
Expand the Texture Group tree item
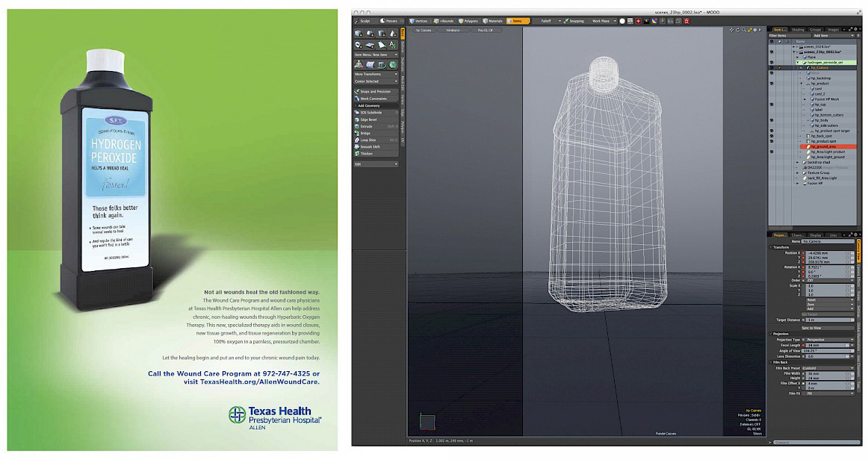797,172
